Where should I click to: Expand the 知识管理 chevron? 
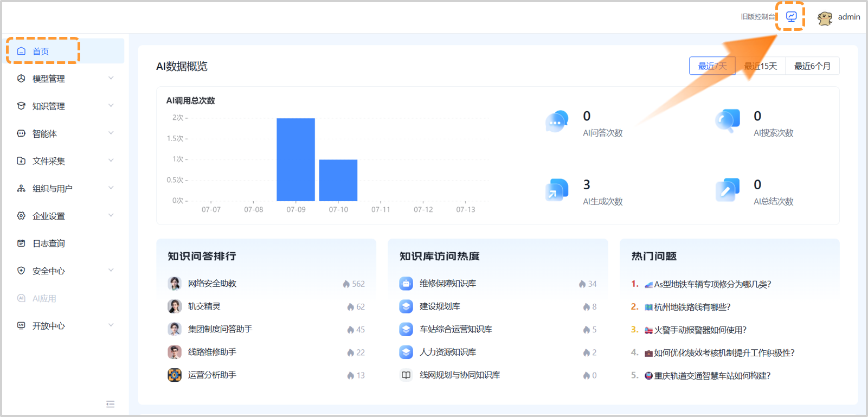[x=111, y=105]
